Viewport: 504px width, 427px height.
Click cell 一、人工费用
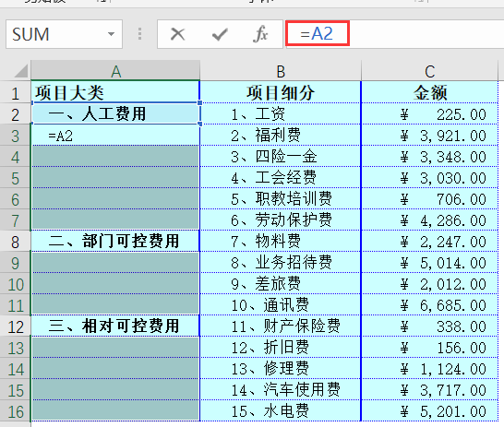(115, 113)
